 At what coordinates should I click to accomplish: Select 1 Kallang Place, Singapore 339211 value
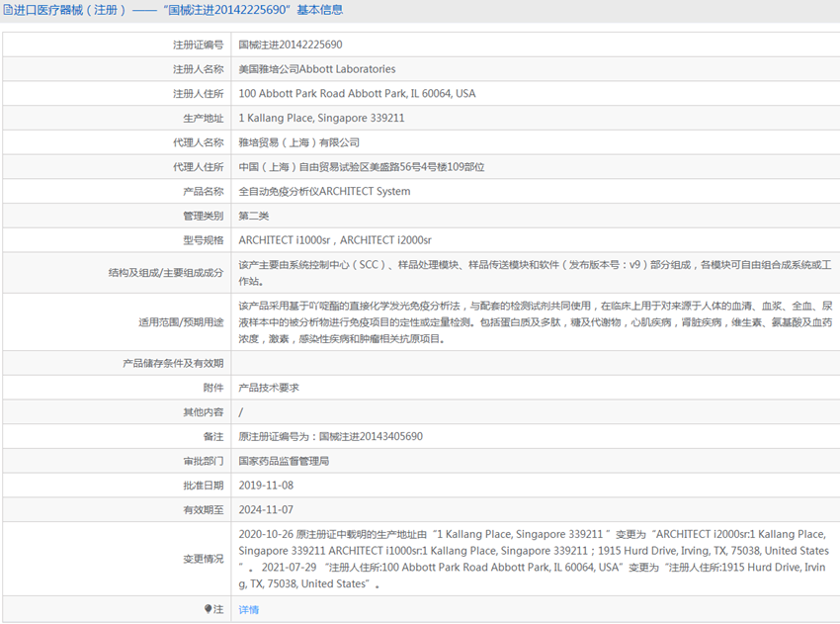tap(321, 118)
